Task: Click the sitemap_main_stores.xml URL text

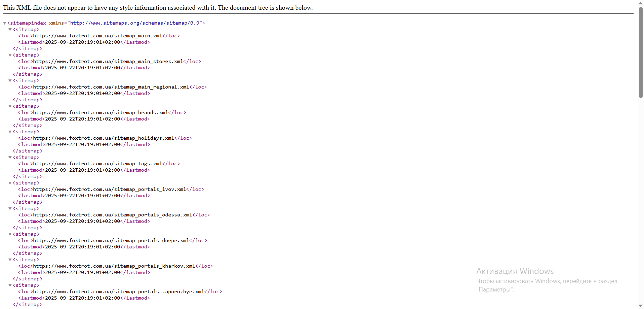Action: click(x=108, y=61)
